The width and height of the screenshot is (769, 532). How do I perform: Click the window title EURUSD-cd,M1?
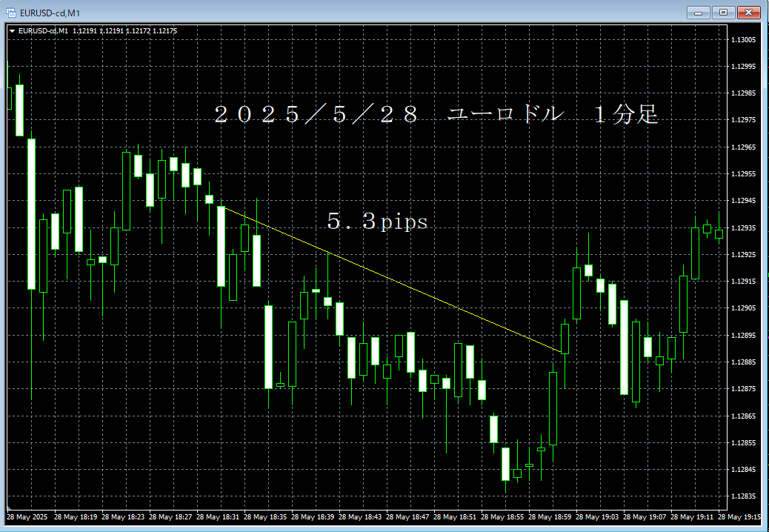[50, 13]
